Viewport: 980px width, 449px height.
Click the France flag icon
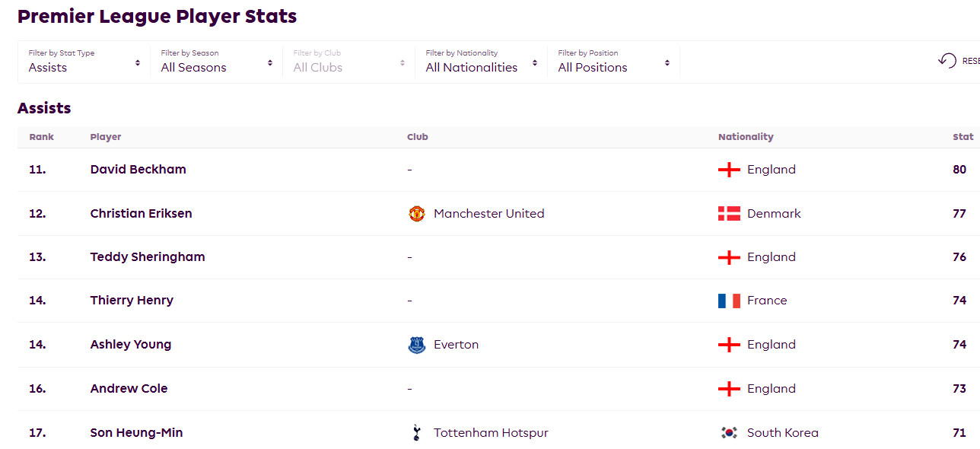(729, 301)
